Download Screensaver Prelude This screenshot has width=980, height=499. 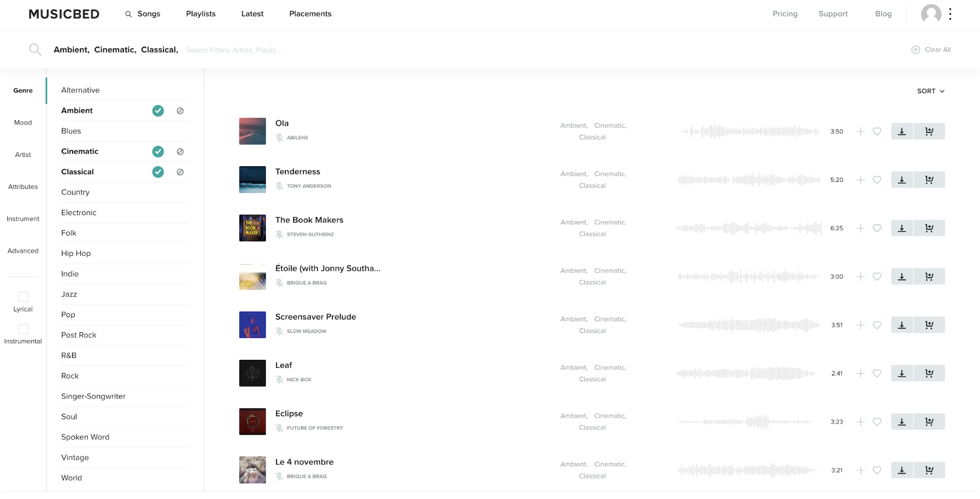(x=902, y=325)
